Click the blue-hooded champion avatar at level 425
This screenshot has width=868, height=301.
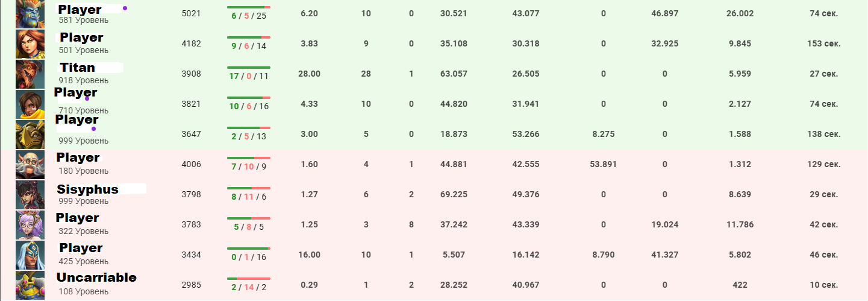(30, 255)
